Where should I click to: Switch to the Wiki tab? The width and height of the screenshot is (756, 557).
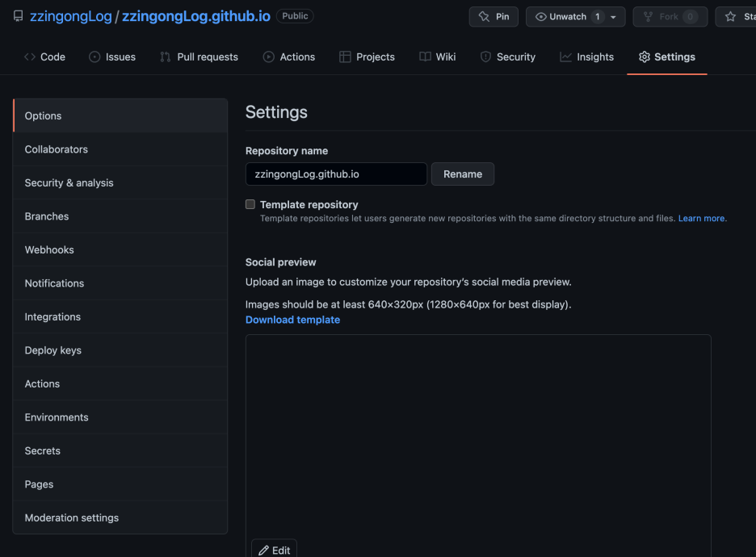click(x=437, y=57)
